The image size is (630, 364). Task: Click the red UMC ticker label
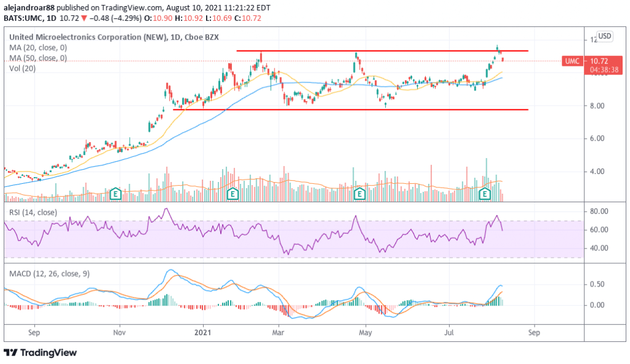point(573,61)
